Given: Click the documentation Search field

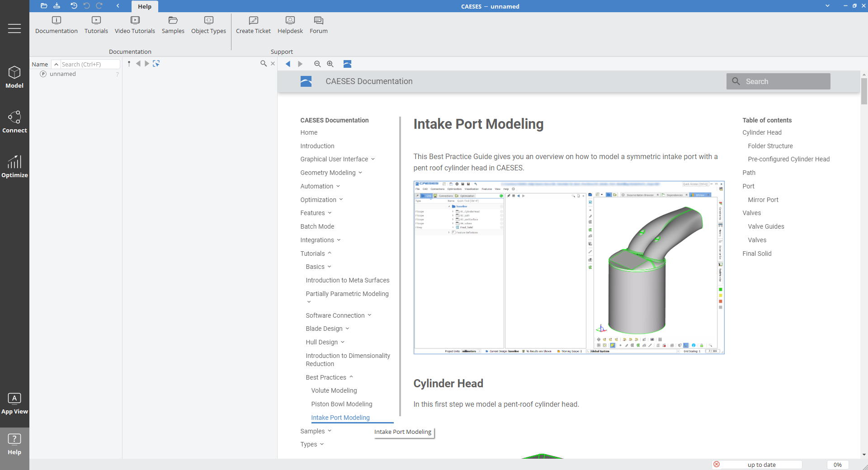Looking at the screenshot, I should point(778,81).
